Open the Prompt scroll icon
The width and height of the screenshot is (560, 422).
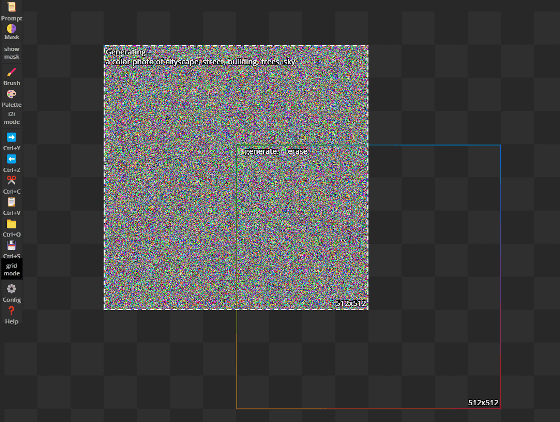click(x=11, y=7)
